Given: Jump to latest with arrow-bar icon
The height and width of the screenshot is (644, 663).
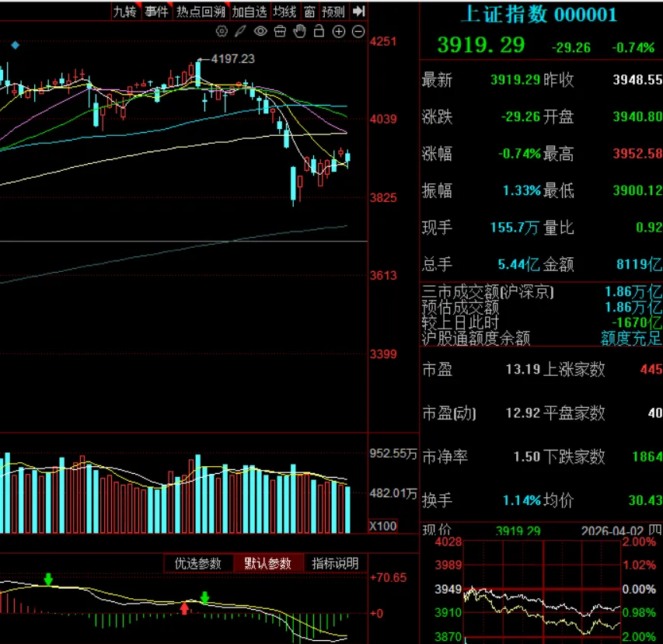Looking at the screenshot, I should click(359, 12).
